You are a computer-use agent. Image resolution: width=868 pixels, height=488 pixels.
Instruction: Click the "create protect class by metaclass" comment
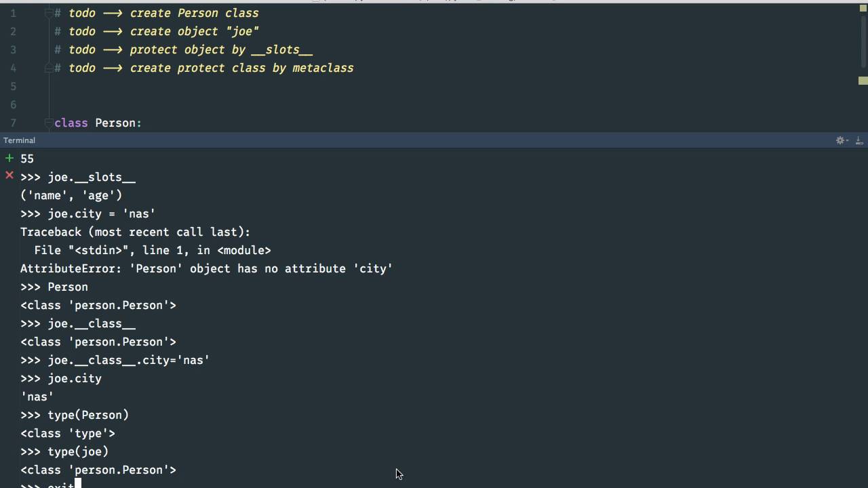(x=241, y=68)
